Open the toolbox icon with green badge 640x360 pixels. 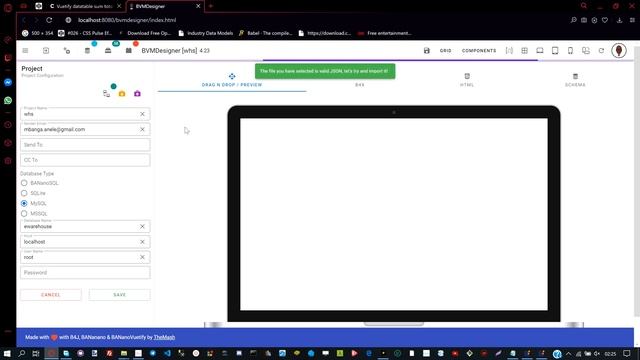pyautogui.click(x=108, y=51)
